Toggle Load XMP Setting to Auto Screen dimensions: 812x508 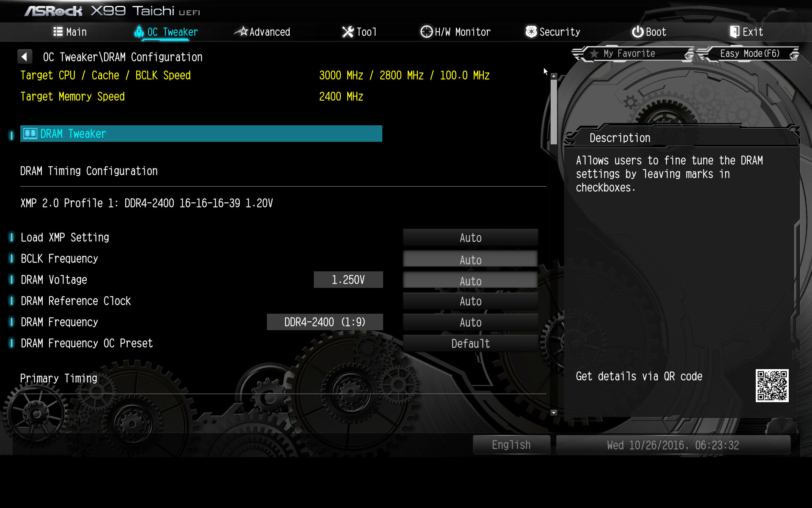[470, 237]
